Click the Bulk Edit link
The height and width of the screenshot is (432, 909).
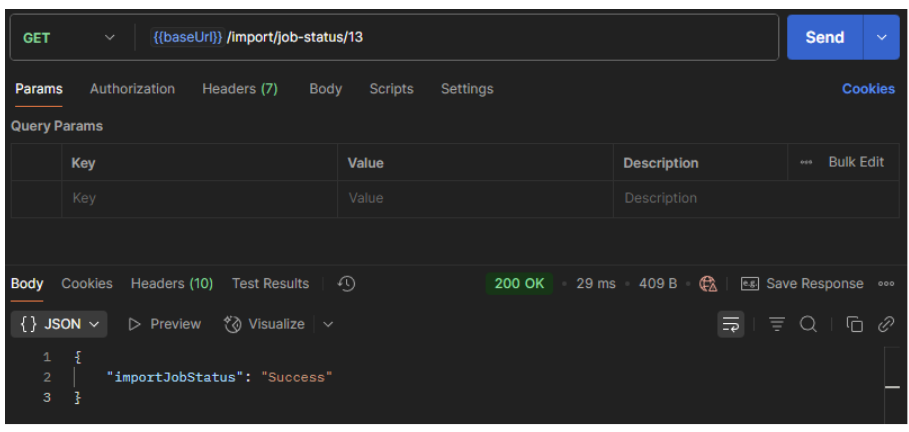pyautogui.click(x=856, y=162)
